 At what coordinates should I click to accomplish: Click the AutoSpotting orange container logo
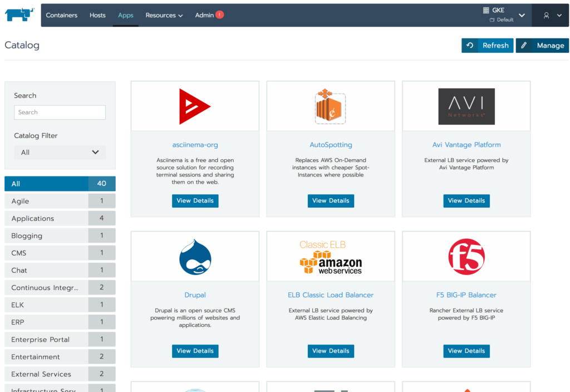(x=330, y=106)
